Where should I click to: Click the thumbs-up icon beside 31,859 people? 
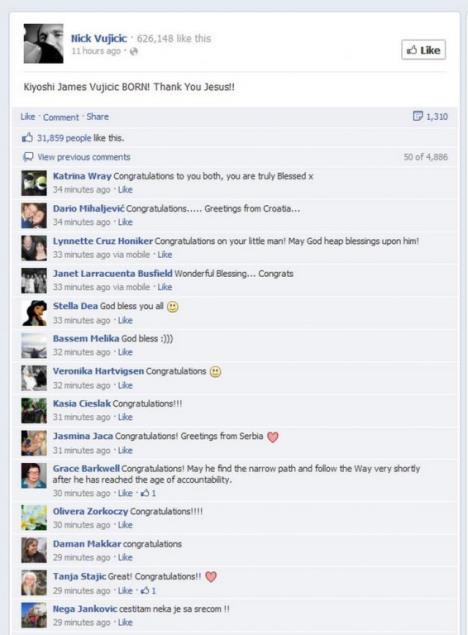27,138
